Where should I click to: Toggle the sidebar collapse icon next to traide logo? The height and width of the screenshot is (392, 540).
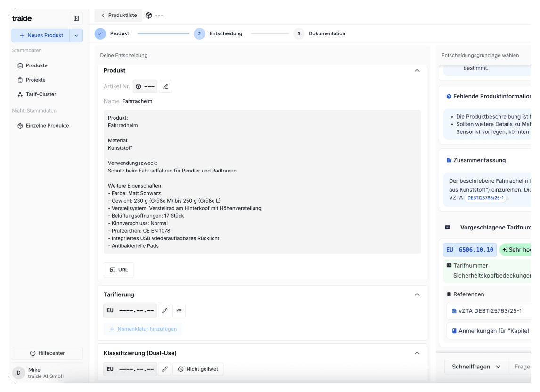pyautogui.click(x=77, y=17)
